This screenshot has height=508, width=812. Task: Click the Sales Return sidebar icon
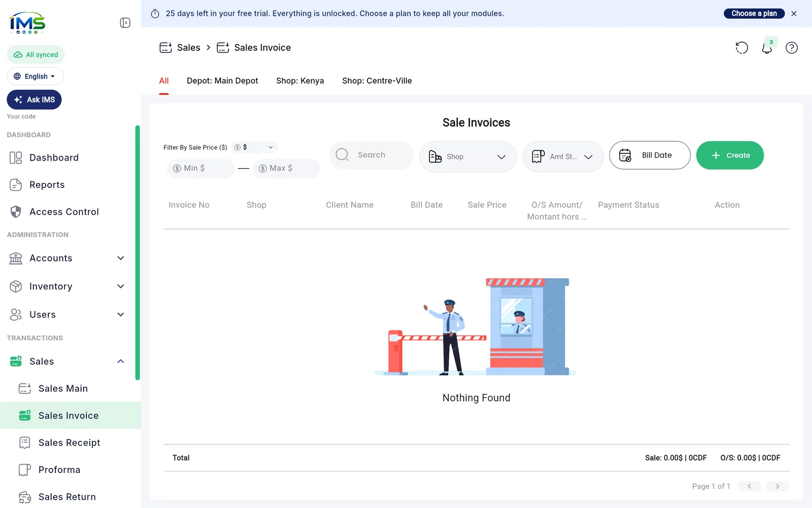click(25, 497)
